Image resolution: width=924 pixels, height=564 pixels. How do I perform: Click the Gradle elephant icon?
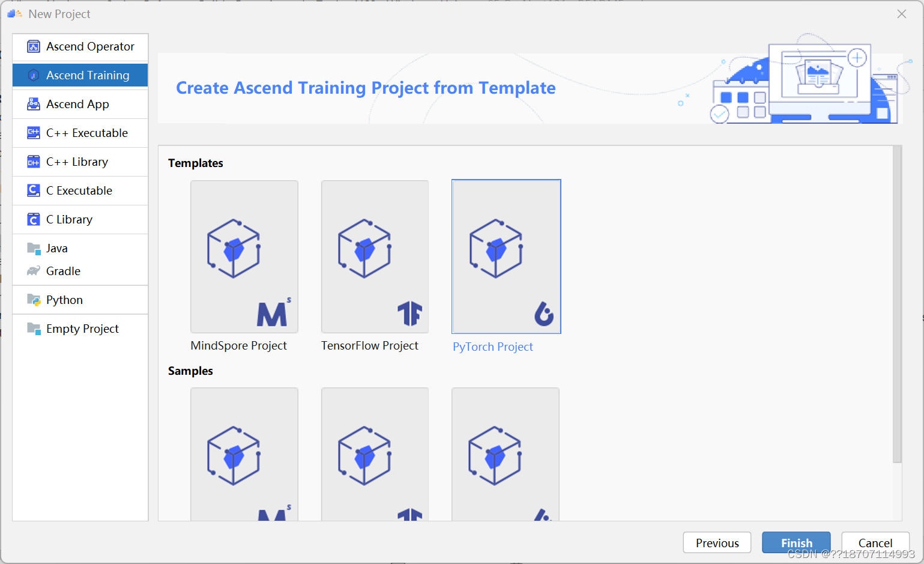[34, 271]
